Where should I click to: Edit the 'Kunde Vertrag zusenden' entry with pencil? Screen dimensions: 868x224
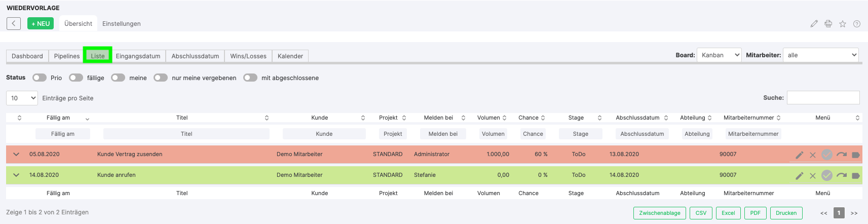[x=799, y=155]
